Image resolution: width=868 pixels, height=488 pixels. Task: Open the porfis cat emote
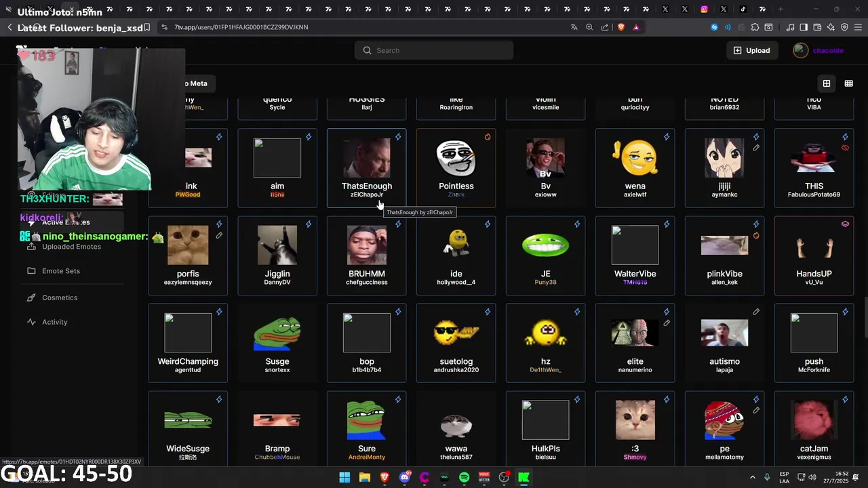coord(188,256)
